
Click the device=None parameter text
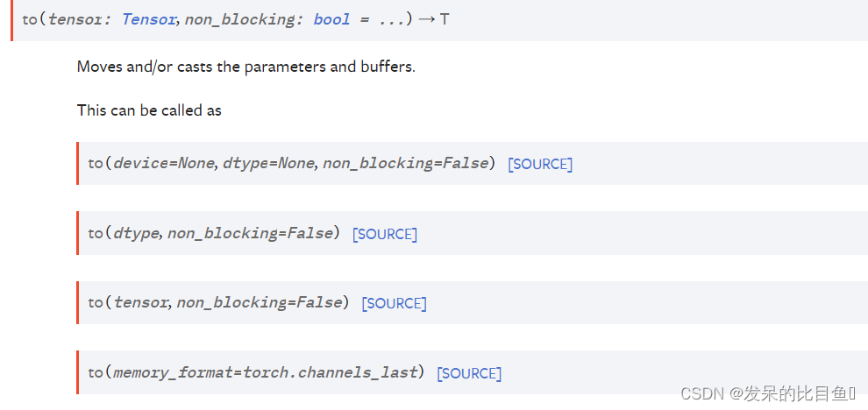(x=164, y=163)
